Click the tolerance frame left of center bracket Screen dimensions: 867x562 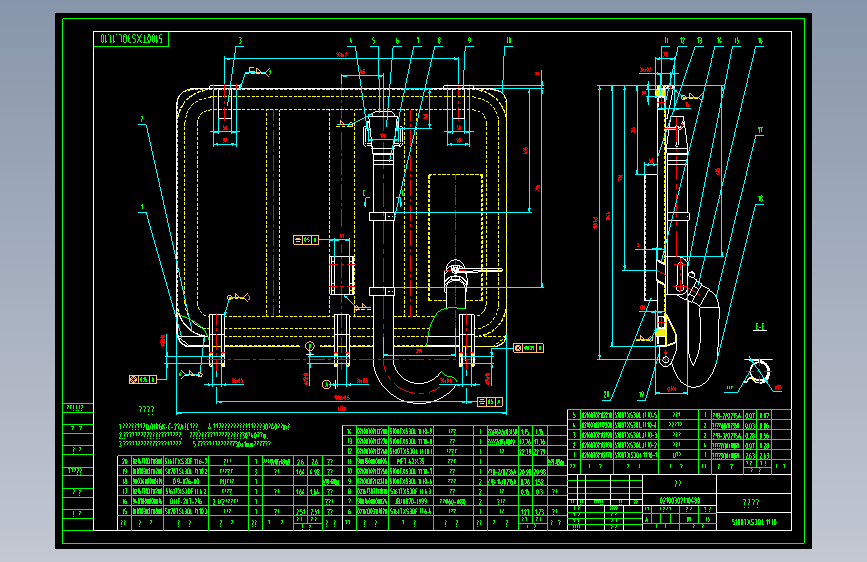306,240
